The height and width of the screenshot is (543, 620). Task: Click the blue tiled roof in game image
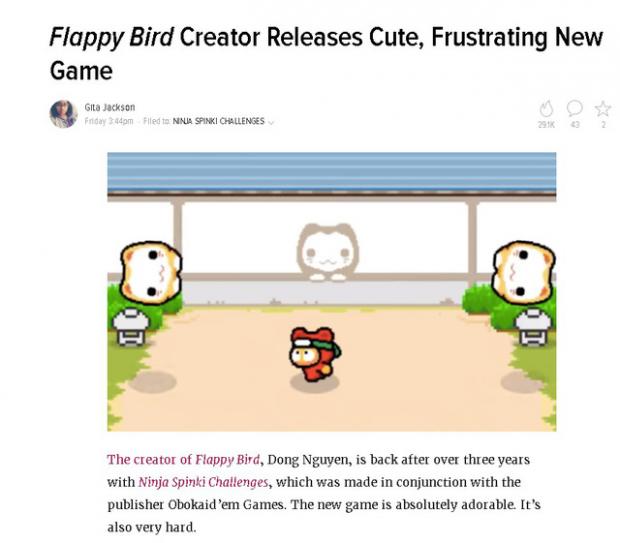coord(331,172)
